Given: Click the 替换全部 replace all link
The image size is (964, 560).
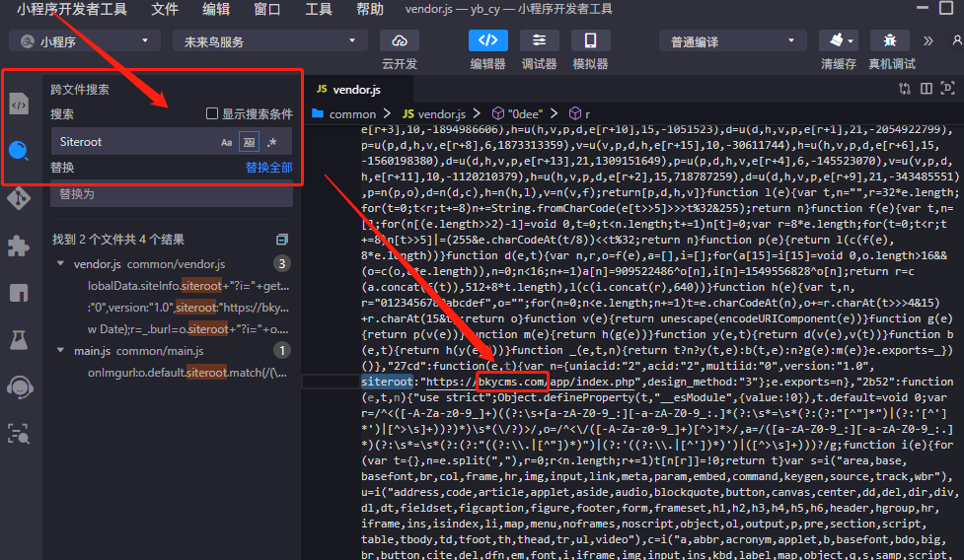Looking at the screenshot, I should tap(268, 168).
